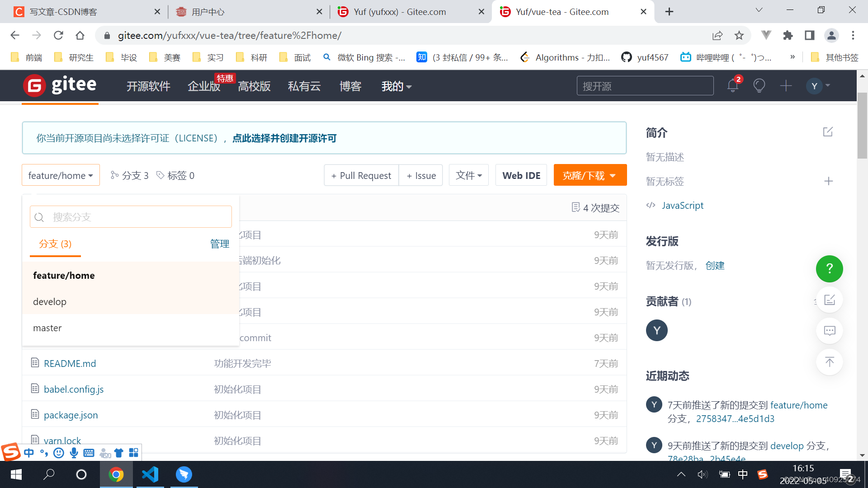Click the page vertical scrollbar thumb
868x488 pixels.
(862, 126)
